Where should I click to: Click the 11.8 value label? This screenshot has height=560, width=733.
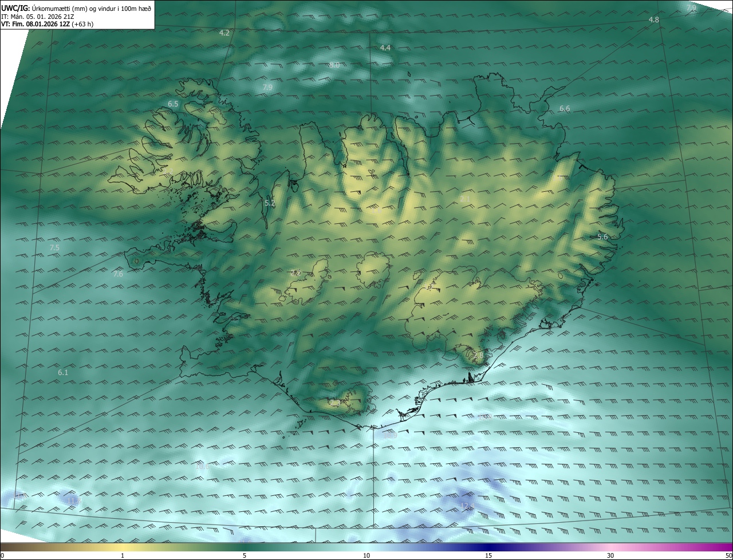click(x=74, y=502)
